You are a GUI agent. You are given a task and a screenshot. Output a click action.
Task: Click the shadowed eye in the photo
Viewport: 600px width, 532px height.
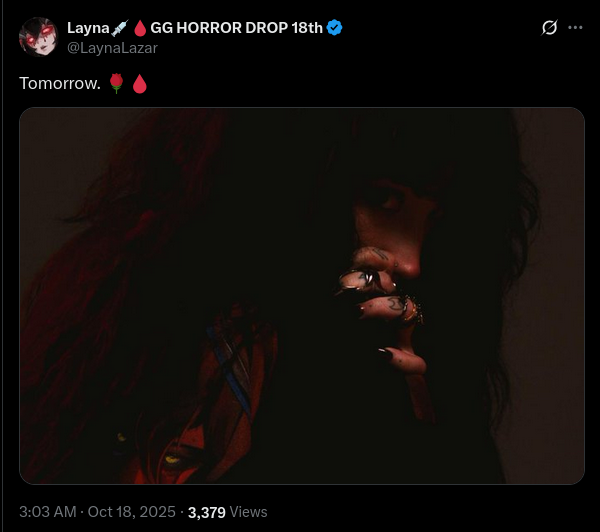[x=388, y=202]
